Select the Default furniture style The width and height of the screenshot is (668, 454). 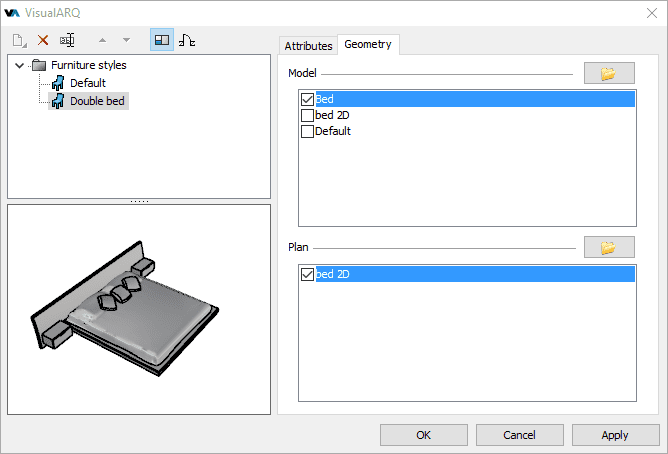87,83
